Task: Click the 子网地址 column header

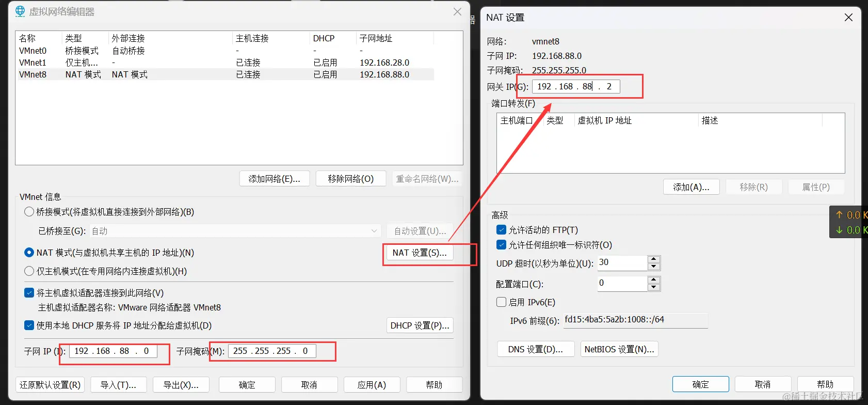Action: (395, 38)
